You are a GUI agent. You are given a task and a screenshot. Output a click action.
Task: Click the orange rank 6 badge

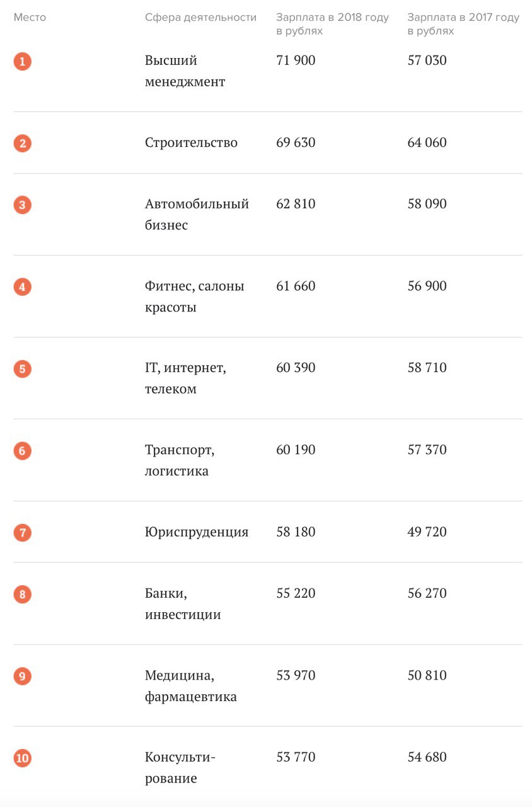(x=22, y=451)
